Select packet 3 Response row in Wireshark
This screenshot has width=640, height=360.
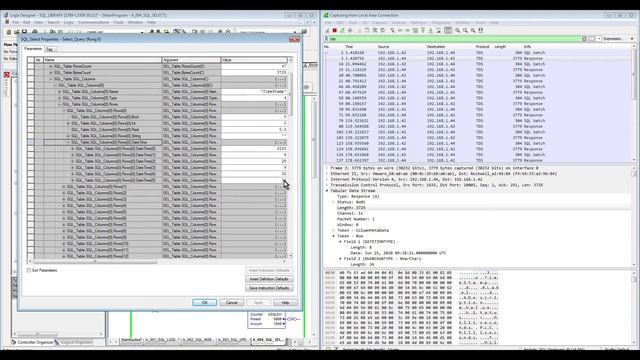pos(479,58)
